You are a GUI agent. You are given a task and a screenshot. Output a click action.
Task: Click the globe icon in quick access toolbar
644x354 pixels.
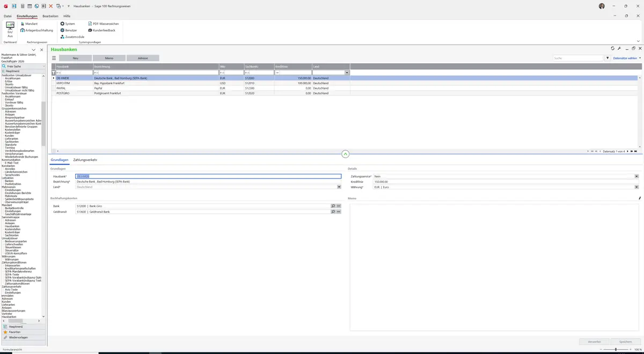coord(36,6)
